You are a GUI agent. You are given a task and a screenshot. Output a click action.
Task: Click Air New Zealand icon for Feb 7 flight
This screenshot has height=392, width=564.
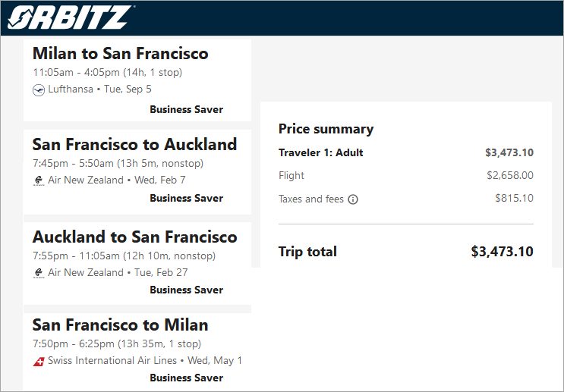pos(39,180)
